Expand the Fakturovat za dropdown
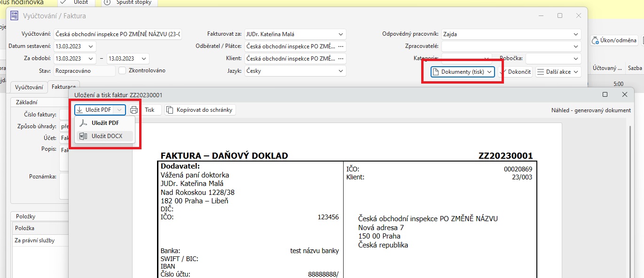This screenshot has height=278, width=644. pos(340,34)
